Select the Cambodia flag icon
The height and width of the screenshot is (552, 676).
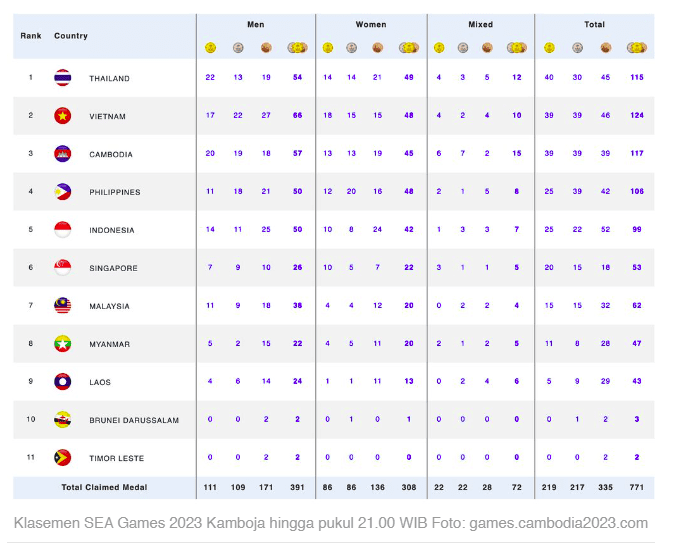coord(62,154)
